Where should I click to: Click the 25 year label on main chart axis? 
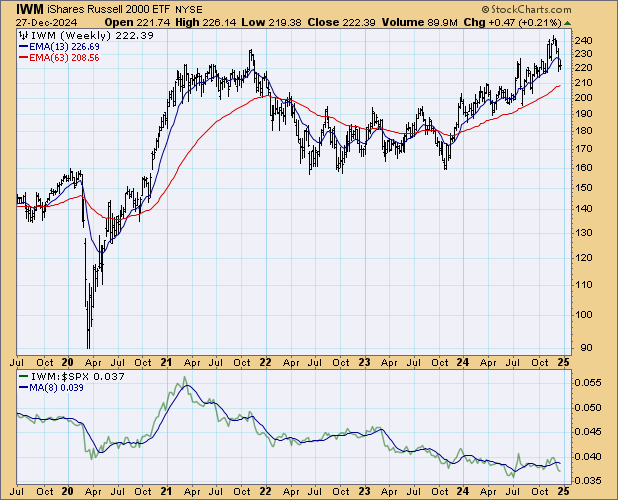click(x=564, y=362)
